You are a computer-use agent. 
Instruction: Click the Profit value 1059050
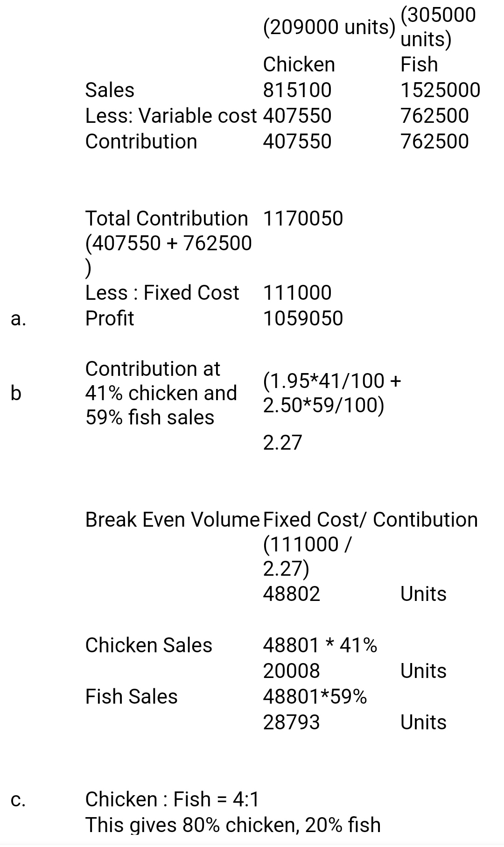(x=303, y=318)
